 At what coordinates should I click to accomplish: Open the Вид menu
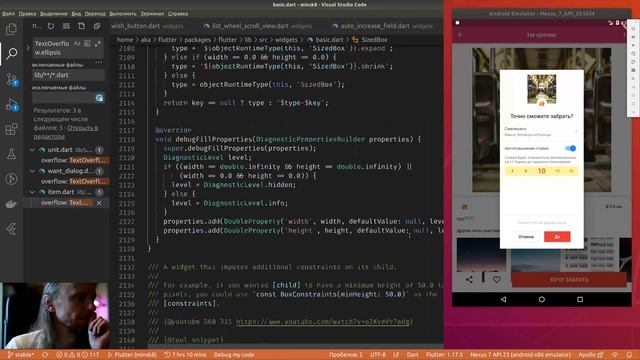(76, 13)
